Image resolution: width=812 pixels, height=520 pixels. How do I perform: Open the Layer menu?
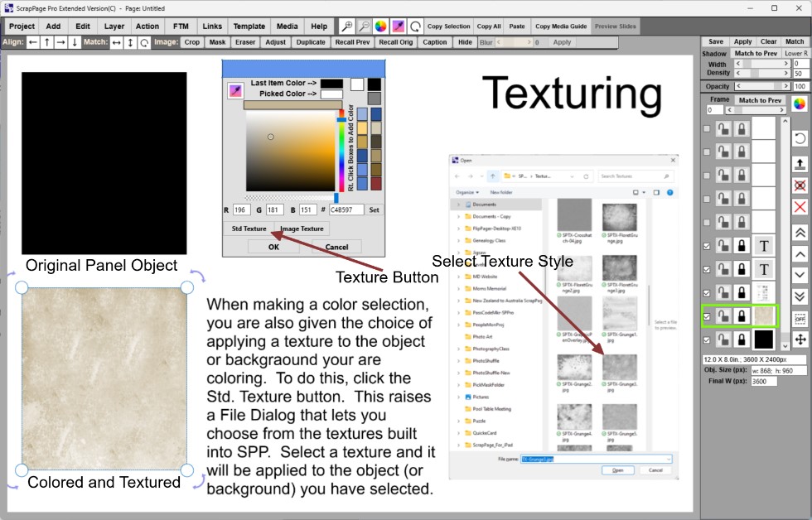(114, 26)
